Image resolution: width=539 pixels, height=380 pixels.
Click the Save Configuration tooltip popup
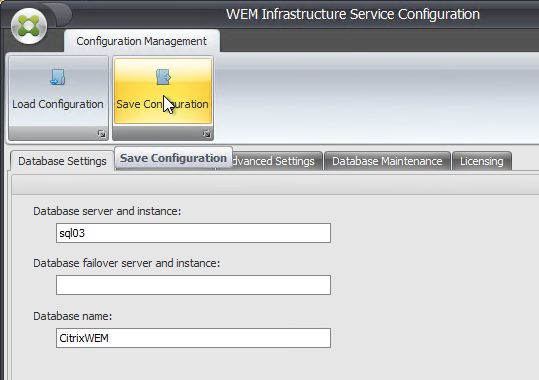[173, 158]
